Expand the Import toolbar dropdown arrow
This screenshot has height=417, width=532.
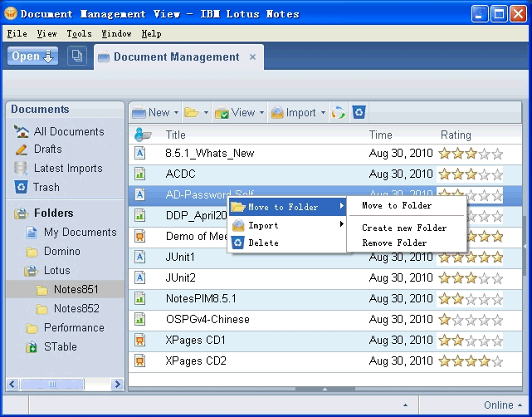tap(323, 112)
